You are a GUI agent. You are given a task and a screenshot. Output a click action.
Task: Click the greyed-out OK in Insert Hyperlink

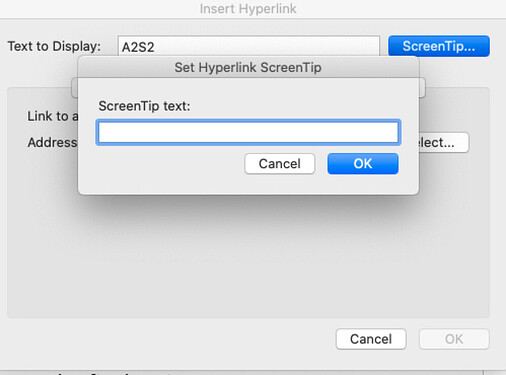tap(454, 339)
